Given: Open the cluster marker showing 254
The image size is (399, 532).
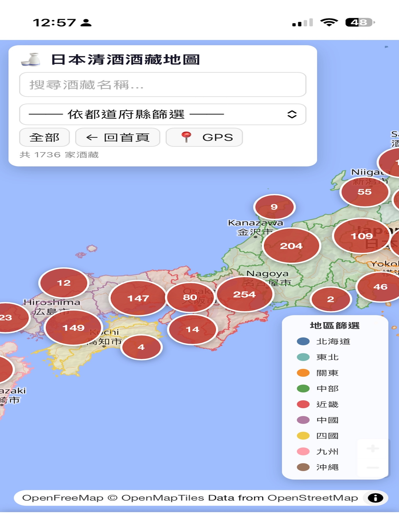Looking at the screenshot, I should tap(245, 294).
